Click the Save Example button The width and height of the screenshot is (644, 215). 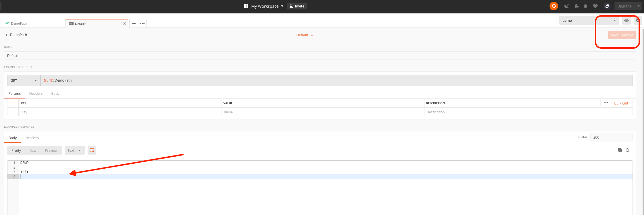622,35
